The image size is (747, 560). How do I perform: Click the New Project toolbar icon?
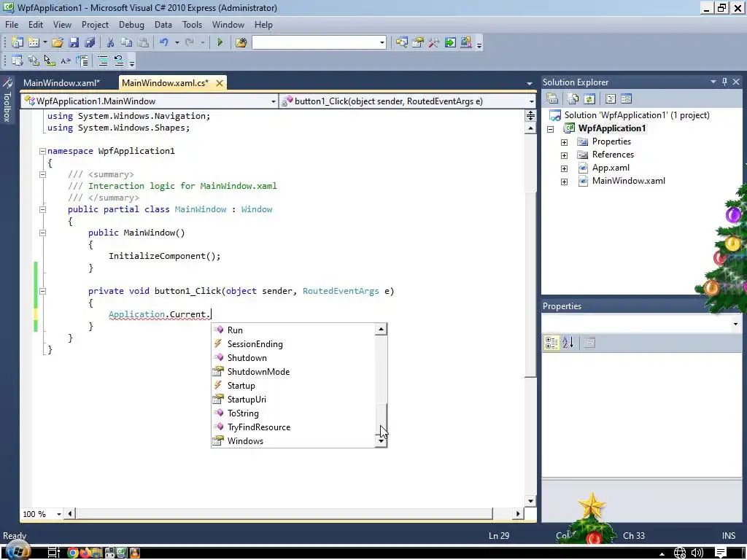[18, 42]
